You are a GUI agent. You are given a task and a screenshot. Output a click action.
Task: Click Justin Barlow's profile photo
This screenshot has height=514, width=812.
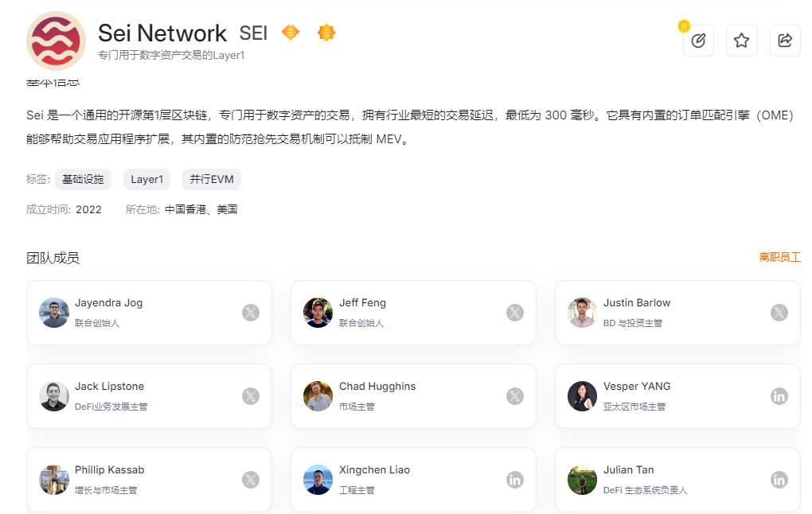coord(582,313)
